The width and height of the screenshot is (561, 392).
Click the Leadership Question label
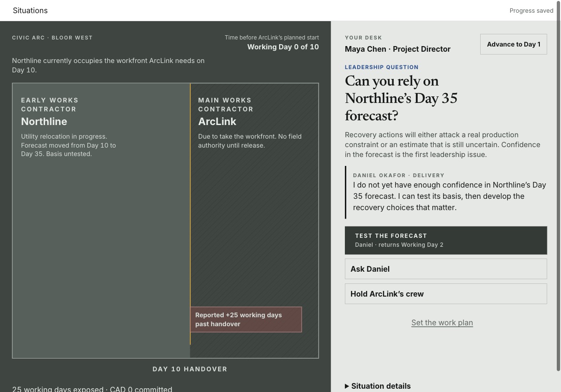pyautogui.click(x=382, y=67)
